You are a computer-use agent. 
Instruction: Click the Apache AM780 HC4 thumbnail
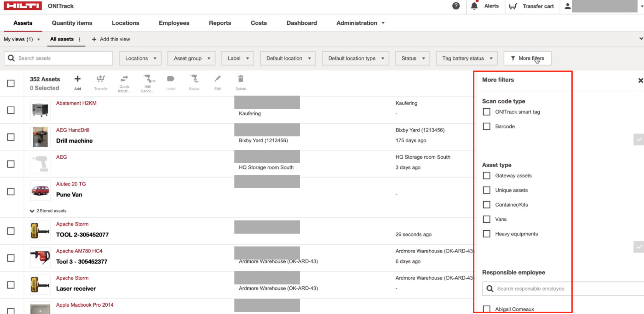click(x=40, y=258)
